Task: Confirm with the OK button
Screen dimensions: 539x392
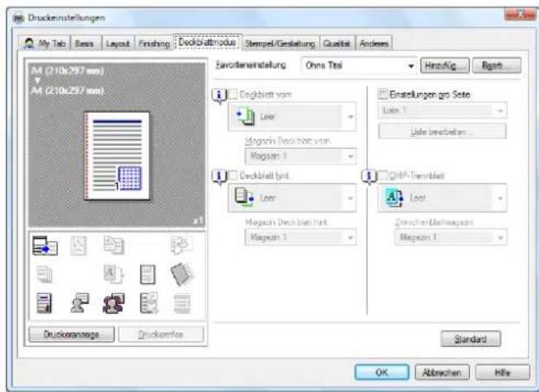Action: tap(382, 372)
